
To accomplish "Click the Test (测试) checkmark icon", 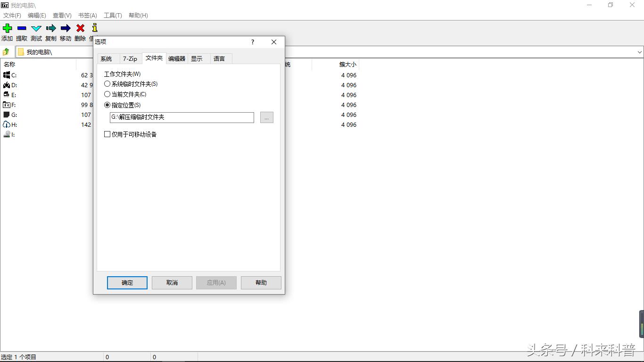I will (x=36, y=28).
